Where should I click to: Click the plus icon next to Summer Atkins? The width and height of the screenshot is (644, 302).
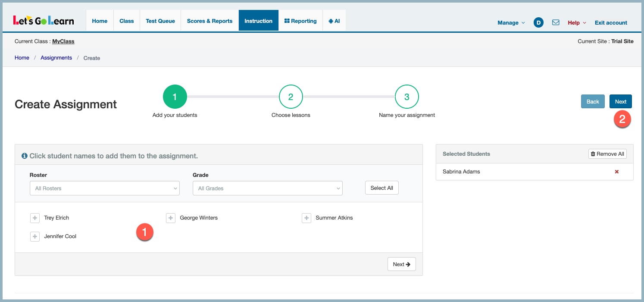[306, 218]
